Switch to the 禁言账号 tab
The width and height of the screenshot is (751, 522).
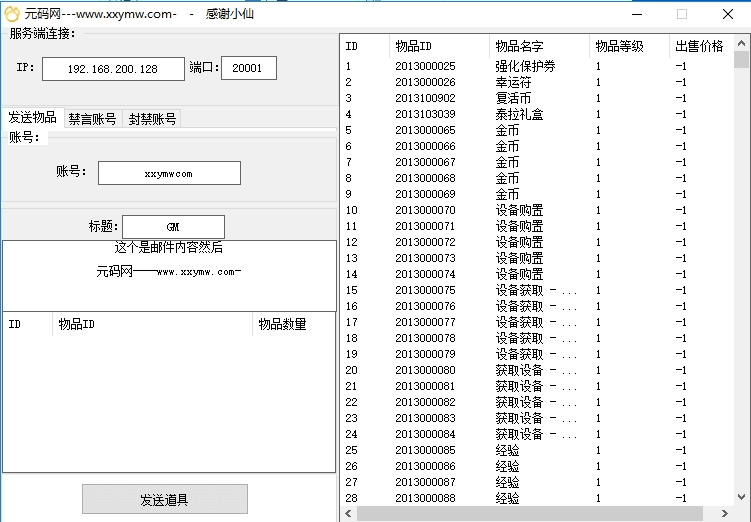tap(92, 119)
